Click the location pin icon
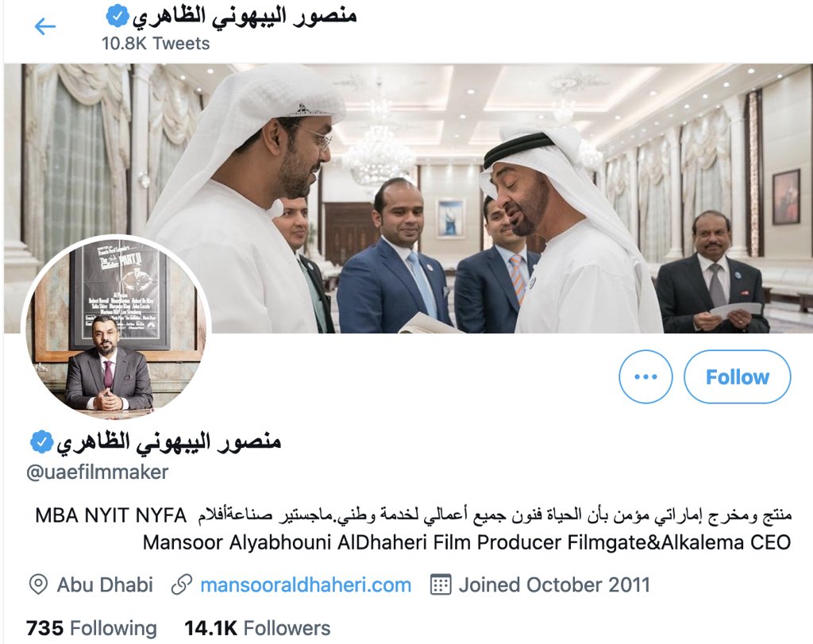813x644 pixels. [38, 585]
